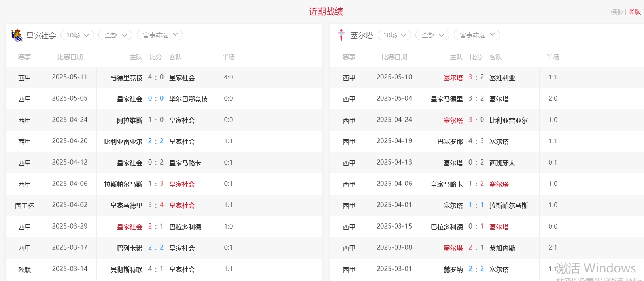
Task: Click the 3 : 4 score in 国王杯 match
Action: coord(156,205)
